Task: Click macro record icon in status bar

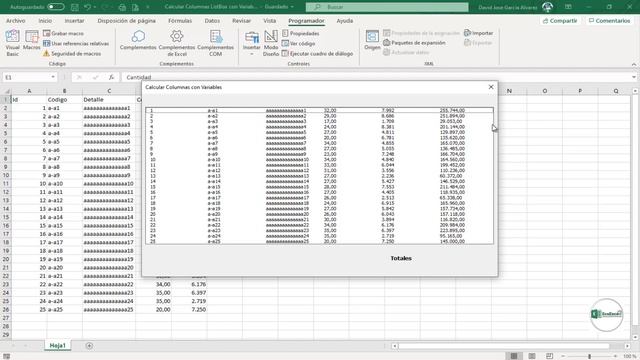Action: [x=7, y=356]
